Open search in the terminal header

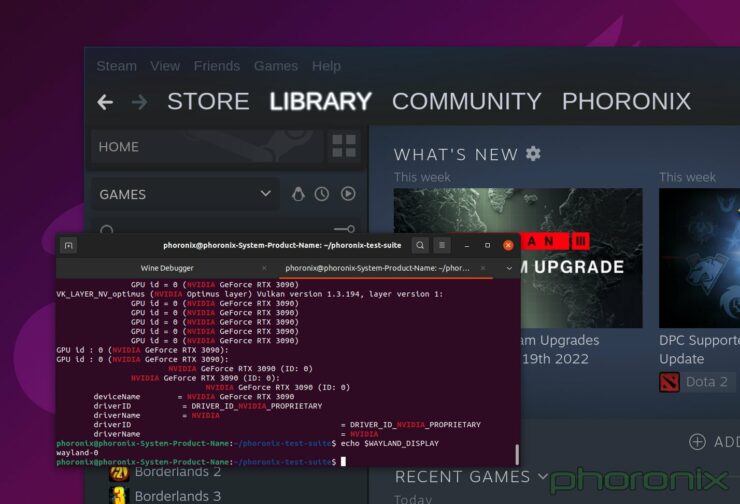(420, 245)
